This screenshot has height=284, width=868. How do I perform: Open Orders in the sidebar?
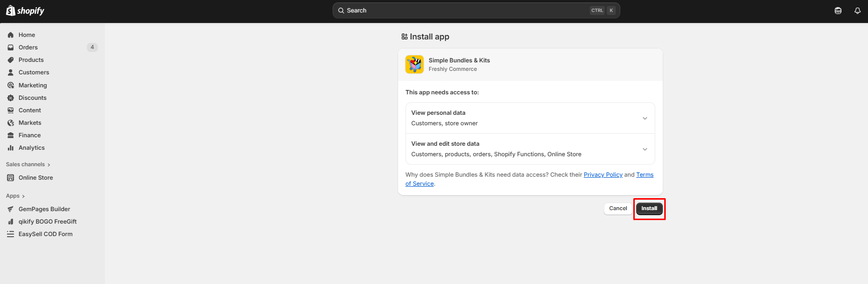coord(28,47)
